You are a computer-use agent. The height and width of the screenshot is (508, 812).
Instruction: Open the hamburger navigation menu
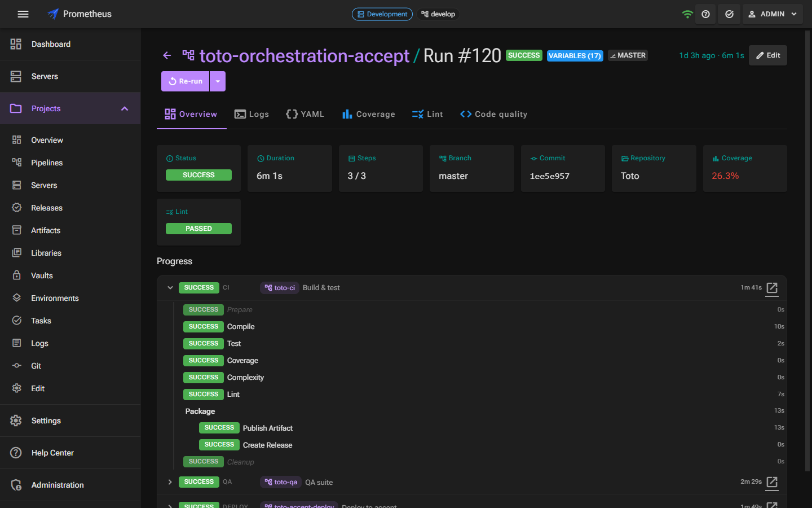click(x=23, y=14)
